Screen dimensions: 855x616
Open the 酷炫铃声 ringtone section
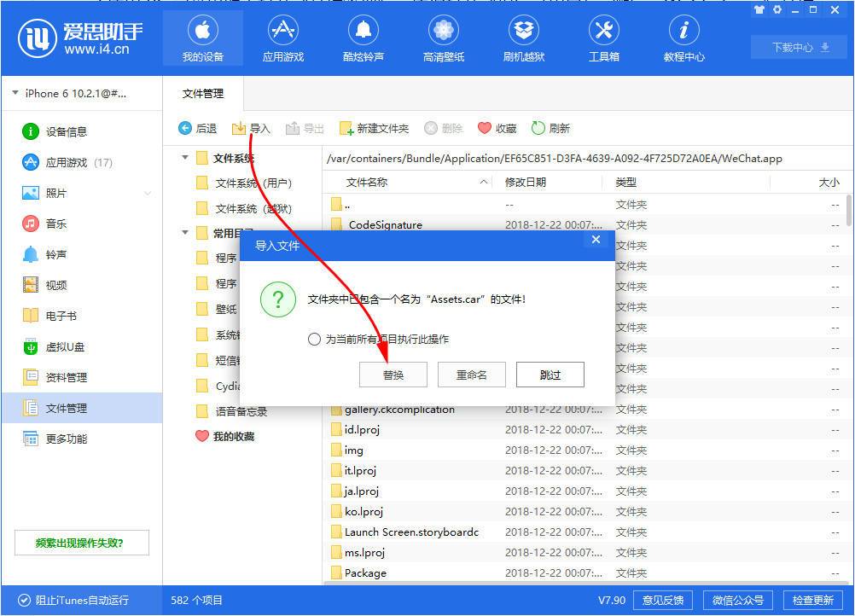364,38
